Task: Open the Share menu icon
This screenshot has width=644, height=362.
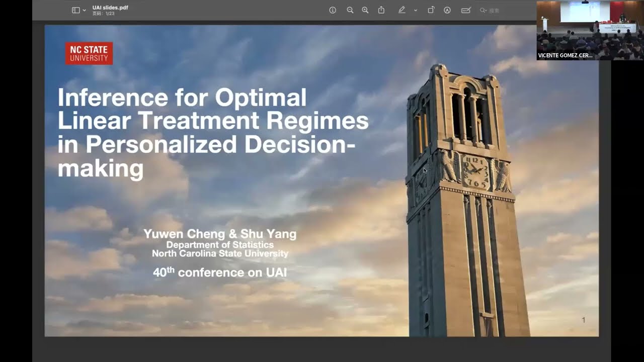Action: pyautogui.click(x=381, y=10)
